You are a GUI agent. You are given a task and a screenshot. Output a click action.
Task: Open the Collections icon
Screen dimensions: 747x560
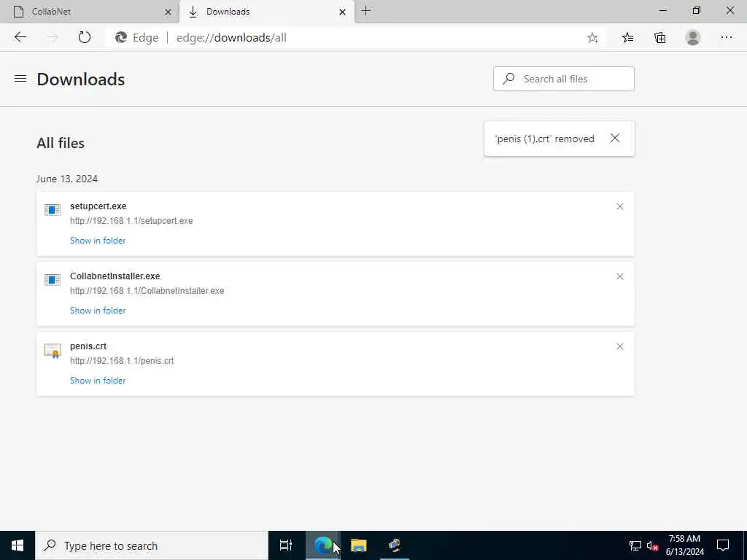click(x=659, y=38)
